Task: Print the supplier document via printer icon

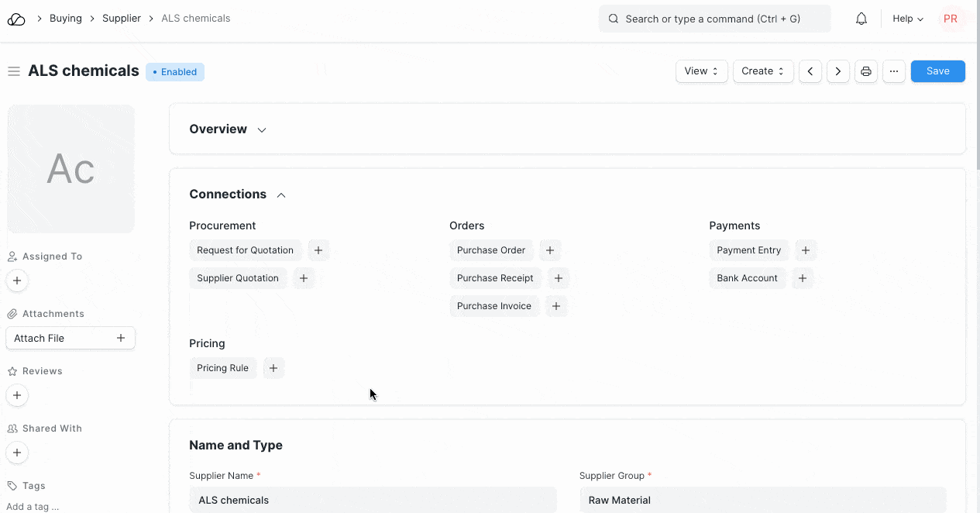Action: pyautogui.click(x=865, y=71)
